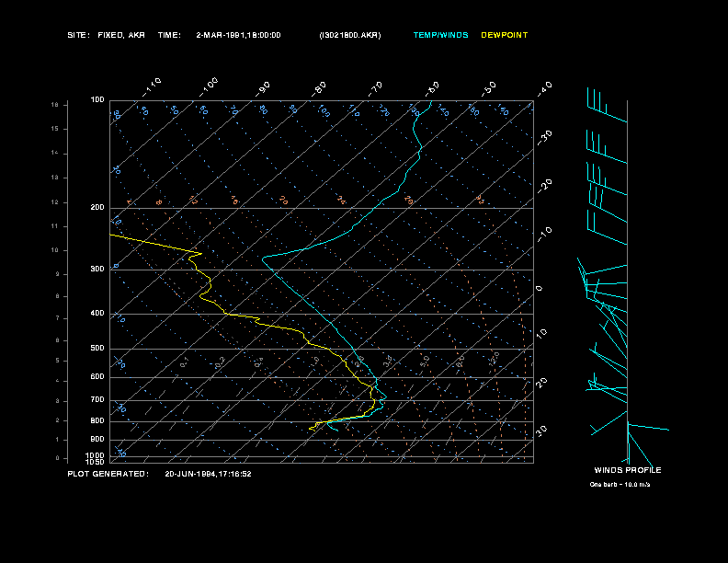Click the TEMP/WINDS legend label

[440, 35]
